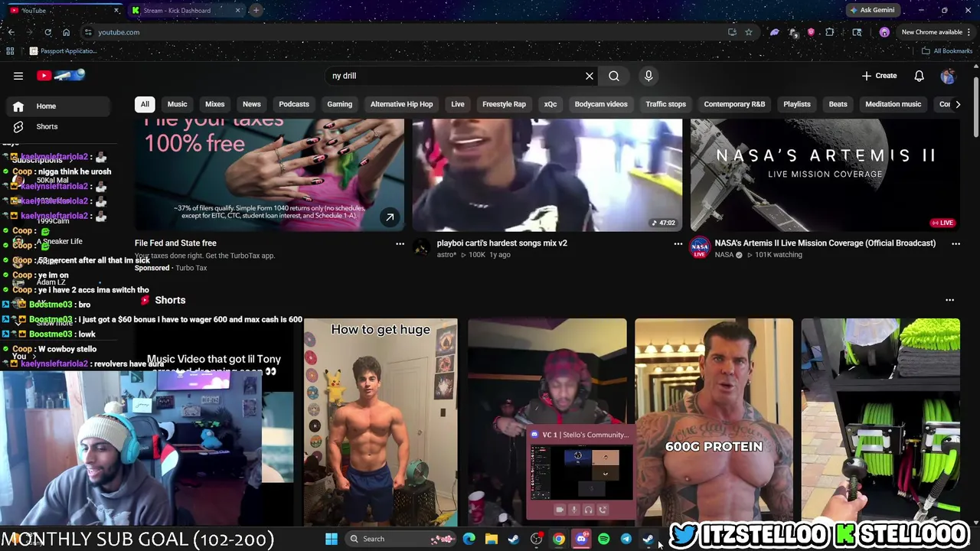The image size is (980, 551).
Task: Reload the page in Chrome
Action: 47,32
